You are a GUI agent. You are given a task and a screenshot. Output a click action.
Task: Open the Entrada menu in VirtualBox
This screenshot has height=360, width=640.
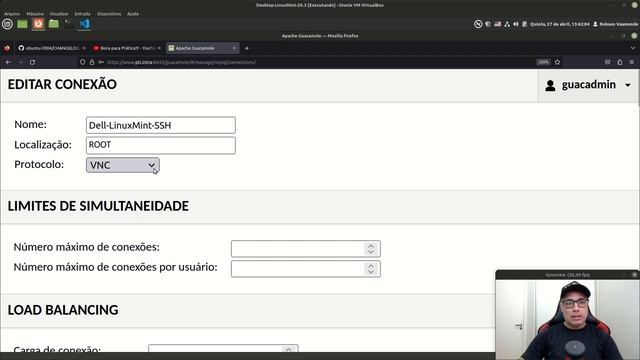tap(82, 14)
